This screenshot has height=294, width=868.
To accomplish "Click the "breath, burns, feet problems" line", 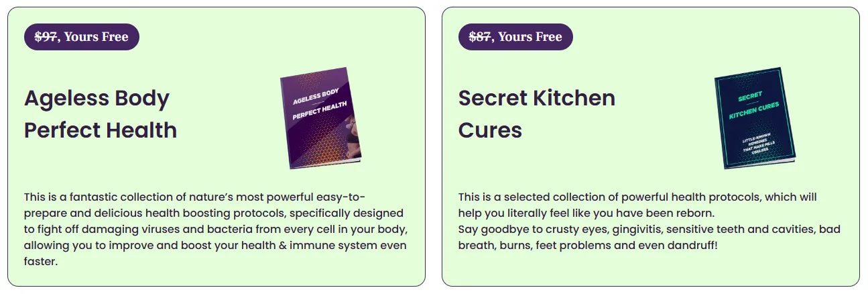I will tap(588, 246).
